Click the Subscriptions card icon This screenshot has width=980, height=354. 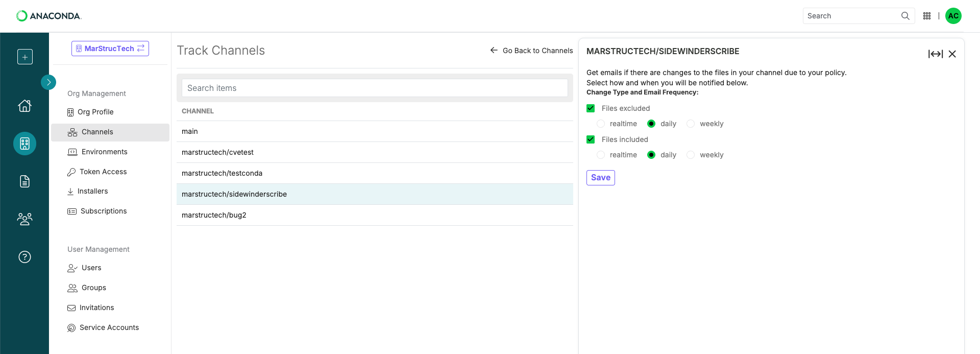[x=72, y=211]
